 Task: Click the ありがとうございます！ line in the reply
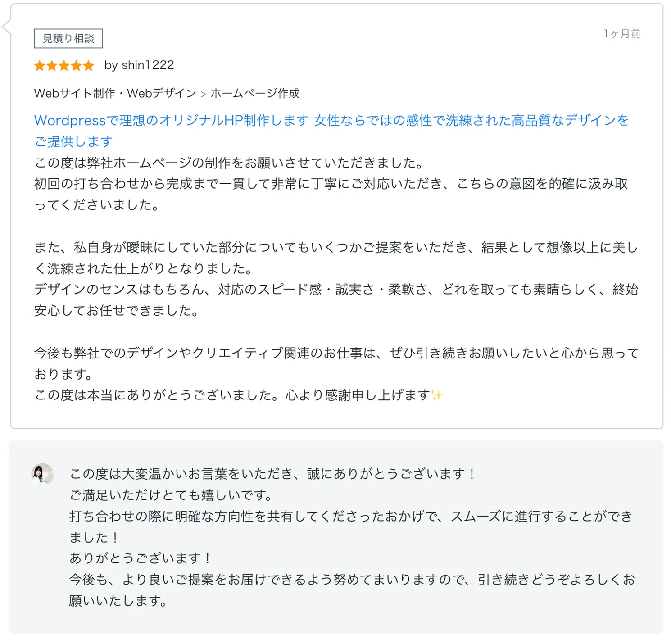[140, 558]
